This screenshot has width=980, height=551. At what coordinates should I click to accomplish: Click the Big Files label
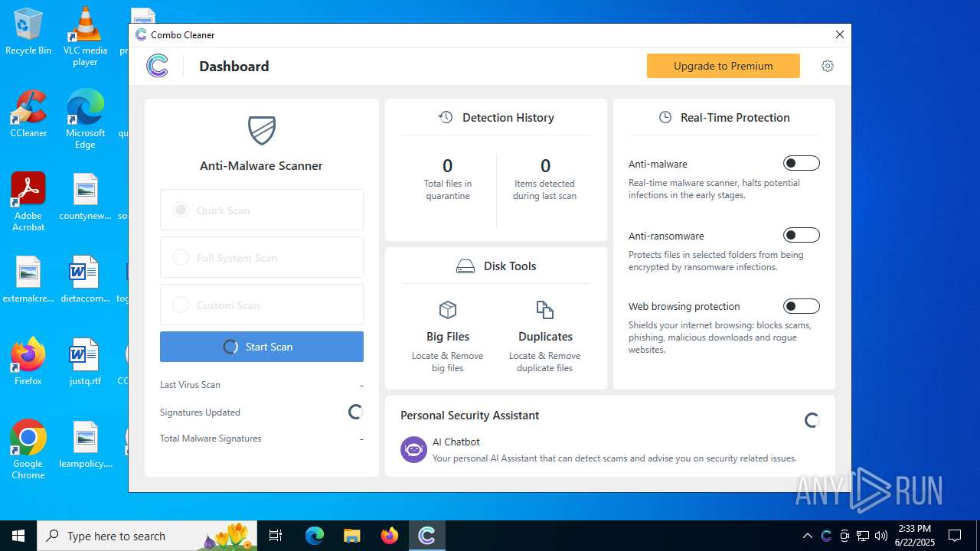pos(448,337)
